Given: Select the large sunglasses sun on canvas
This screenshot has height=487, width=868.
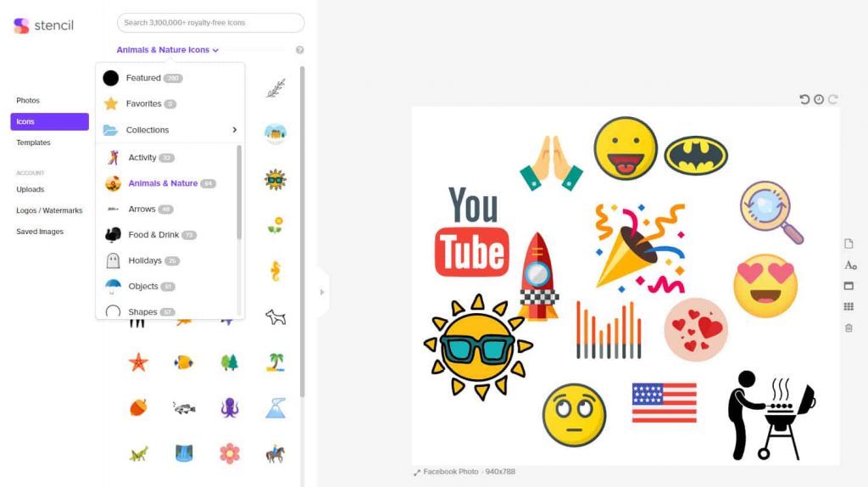Looking at the screenshot, I should point(477,347).
